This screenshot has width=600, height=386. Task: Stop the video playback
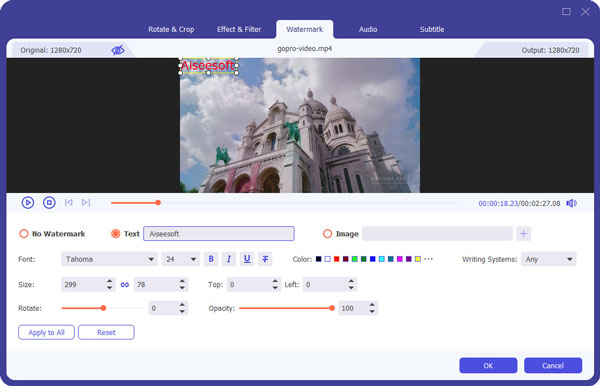49,202
